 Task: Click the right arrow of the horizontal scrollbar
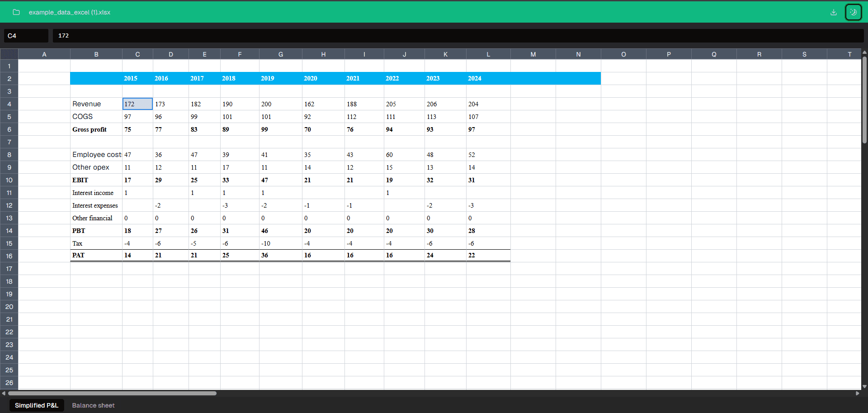(x=857, y=393)
